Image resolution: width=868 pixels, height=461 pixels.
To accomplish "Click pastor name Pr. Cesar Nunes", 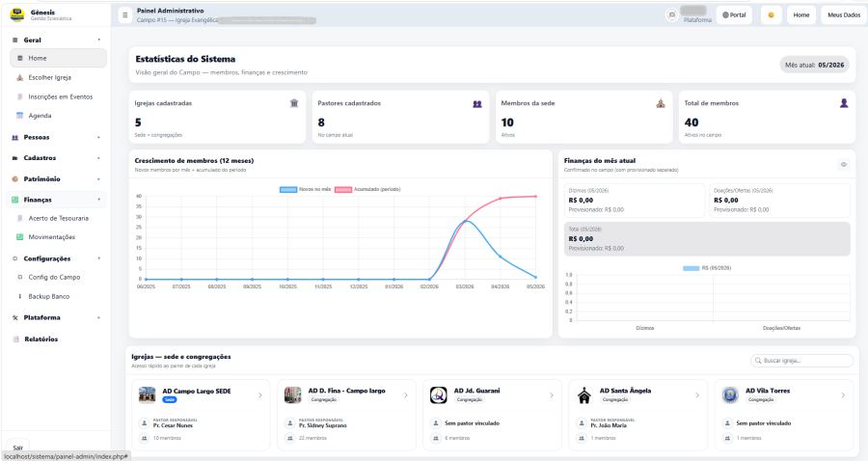I will click(173, 425).
